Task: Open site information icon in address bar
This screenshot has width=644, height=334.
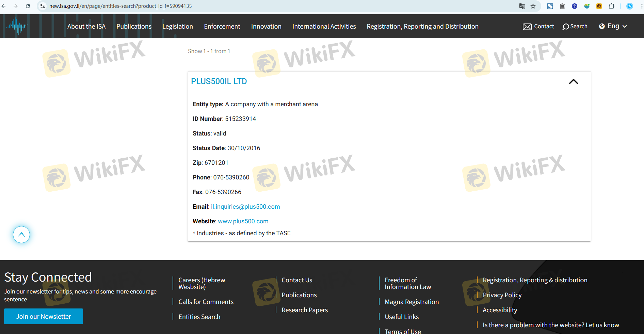Action: pos(43,6)
